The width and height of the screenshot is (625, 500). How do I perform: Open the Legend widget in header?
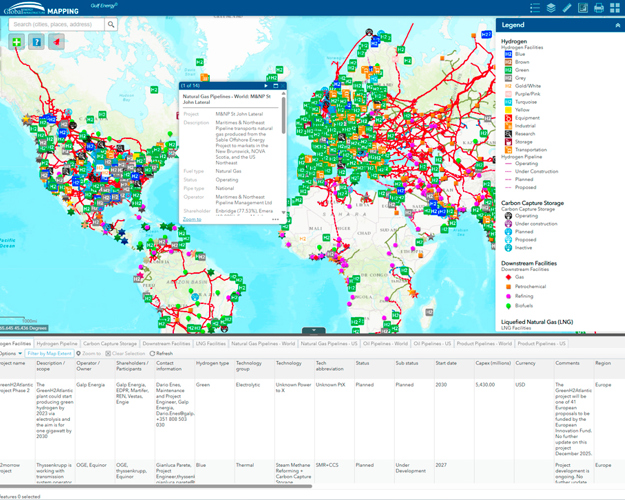(535, 8)
